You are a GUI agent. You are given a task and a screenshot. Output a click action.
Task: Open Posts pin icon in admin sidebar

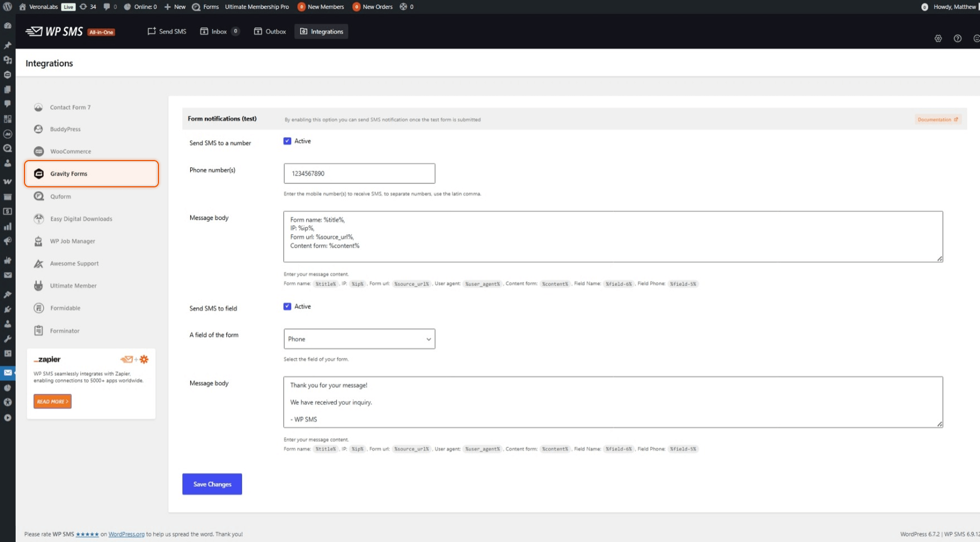coord(8,45)
